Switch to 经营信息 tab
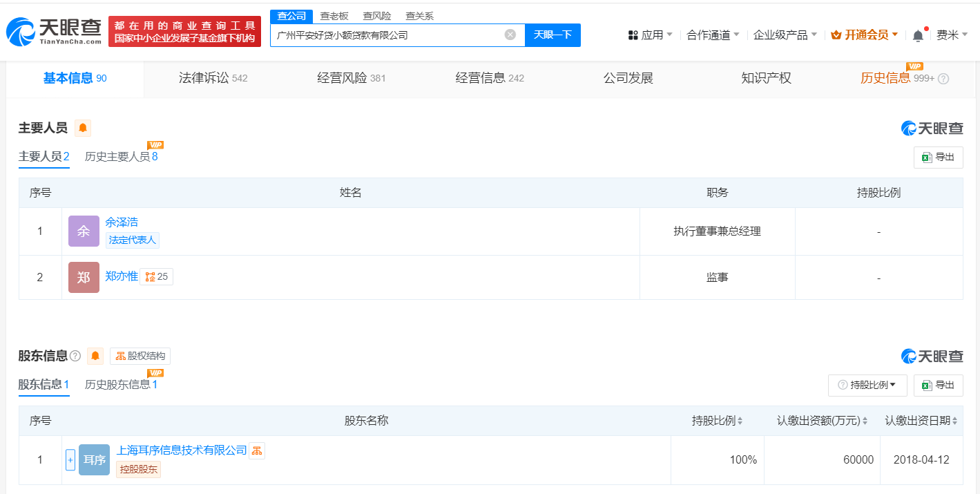 coord(490,79)
